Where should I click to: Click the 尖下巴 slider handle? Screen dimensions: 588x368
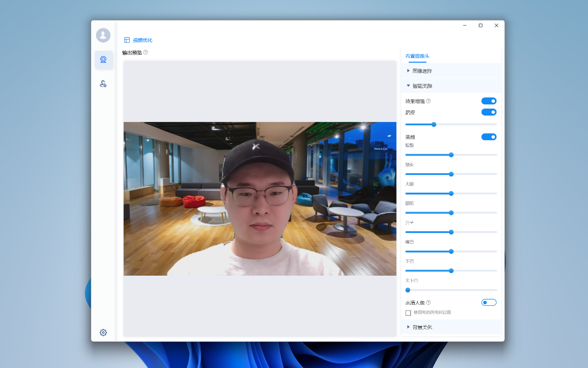click(x=408, y=290)
